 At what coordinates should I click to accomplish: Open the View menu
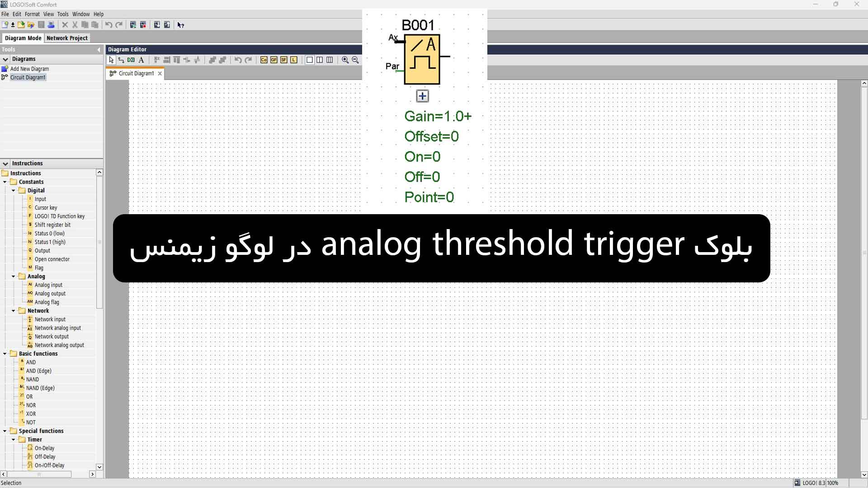pyautogui.click(x=48, y=14)
